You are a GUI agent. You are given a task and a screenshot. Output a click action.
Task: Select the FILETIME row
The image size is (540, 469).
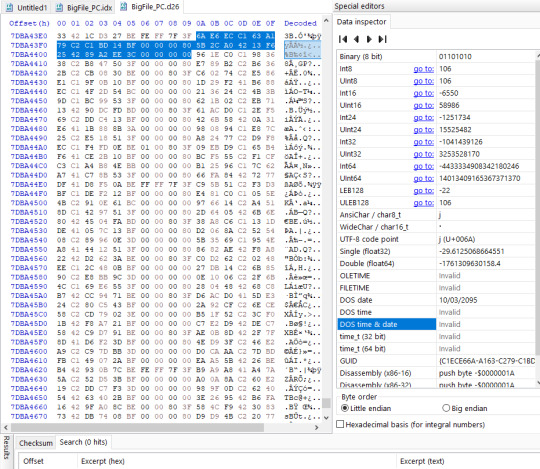coord(436,288)
